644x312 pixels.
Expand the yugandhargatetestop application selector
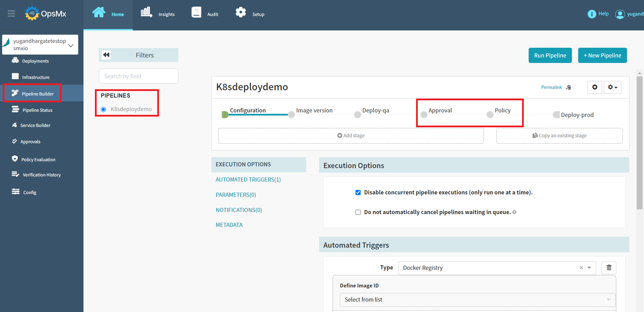click(x=71, y=45)
